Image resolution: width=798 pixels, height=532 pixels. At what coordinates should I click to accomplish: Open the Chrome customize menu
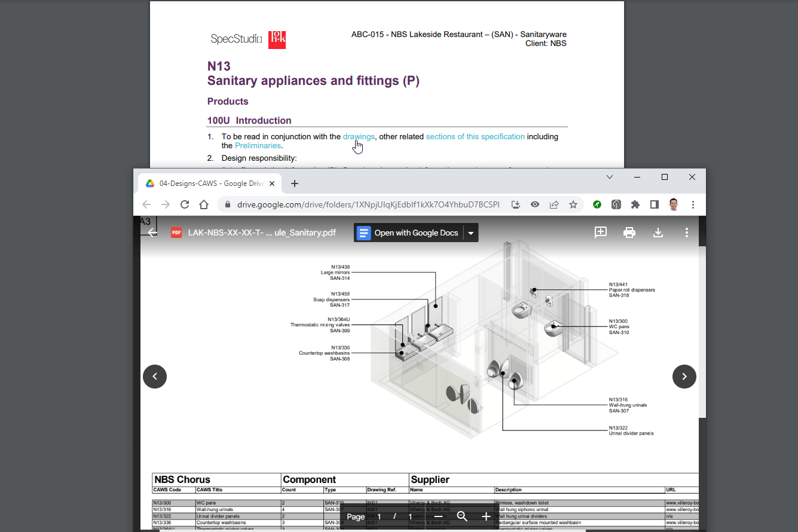coord(693,204)
